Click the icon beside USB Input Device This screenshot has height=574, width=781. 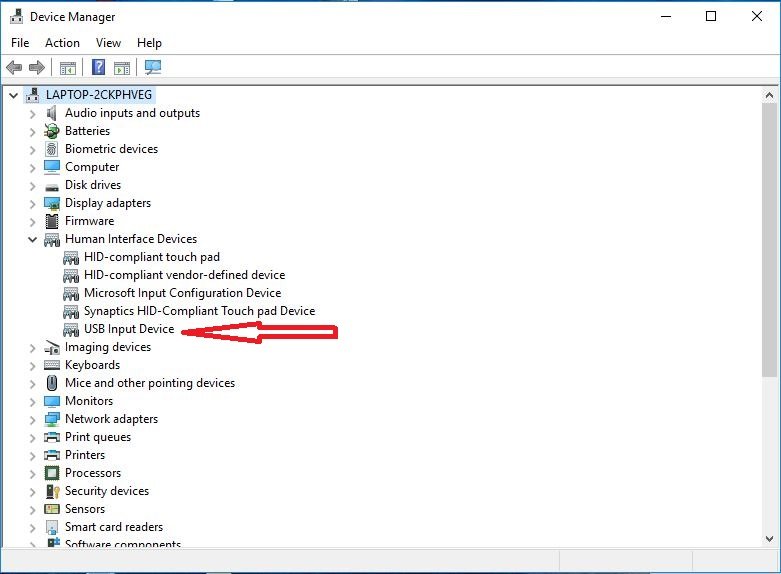click(71, 329)
